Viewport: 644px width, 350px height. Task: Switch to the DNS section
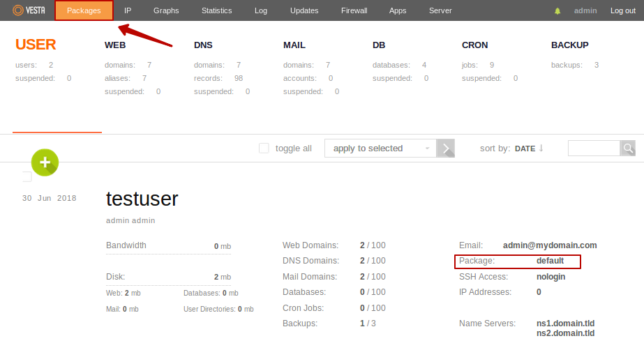click(x=203, y=45)
